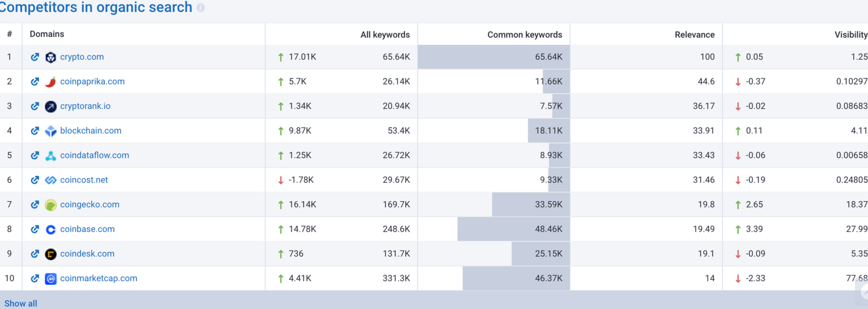Open the crypto.com domain link

[82, 57]
